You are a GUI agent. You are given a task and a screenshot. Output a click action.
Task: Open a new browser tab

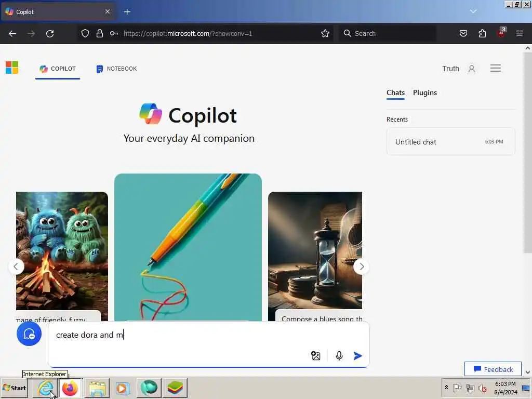[127, 12]
